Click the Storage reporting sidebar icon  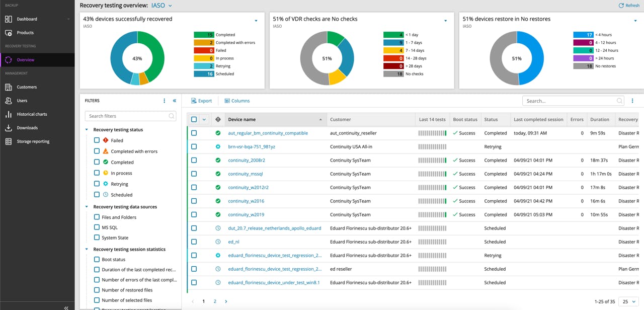coord(8,141)
